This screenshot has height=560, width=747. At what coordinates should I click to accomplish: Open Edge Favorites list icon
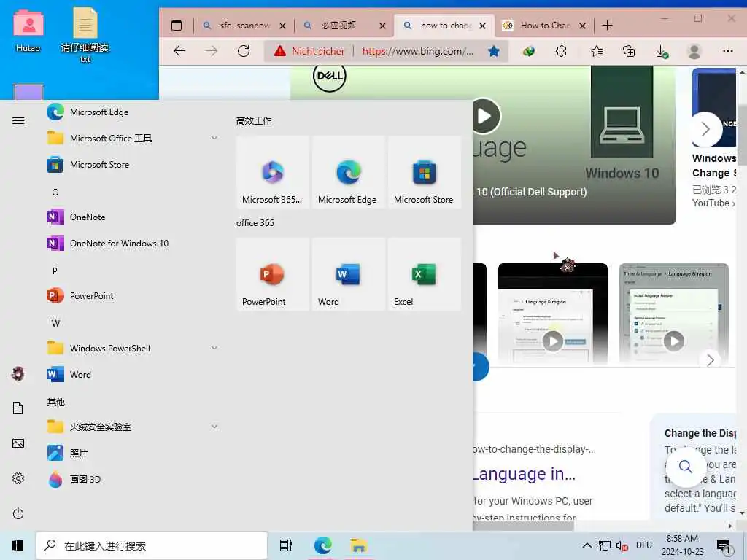[x=596, y=51]
